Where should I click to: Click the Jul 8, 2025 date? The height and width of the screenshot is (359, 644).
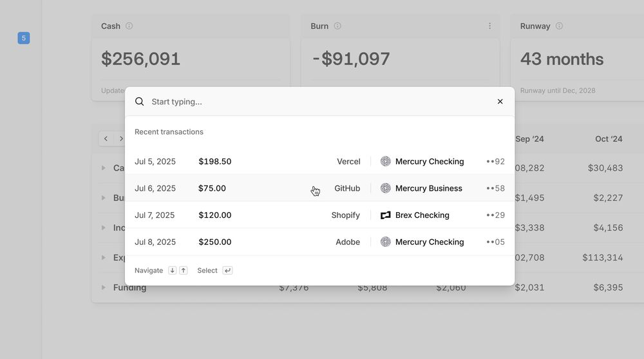155,242
